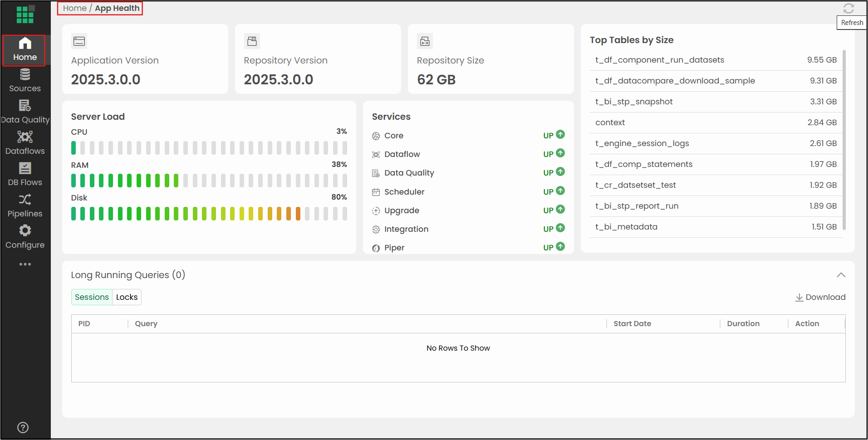Click the app grid logo icon
This screenshot has width=868, height=440.
tap(25, 15)
